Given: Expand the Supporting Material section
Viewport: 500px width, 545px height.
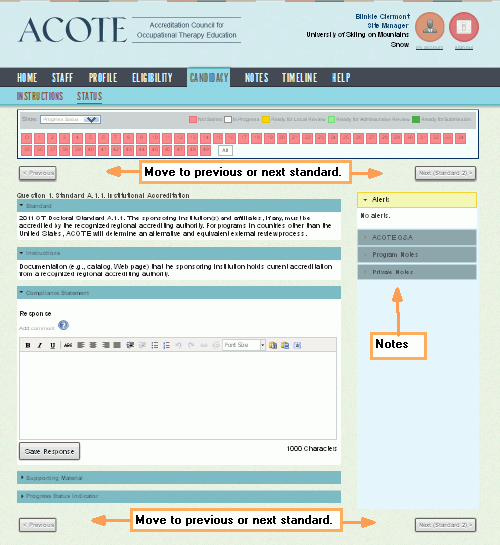Looking at the screenshot, I should (179, 478).
